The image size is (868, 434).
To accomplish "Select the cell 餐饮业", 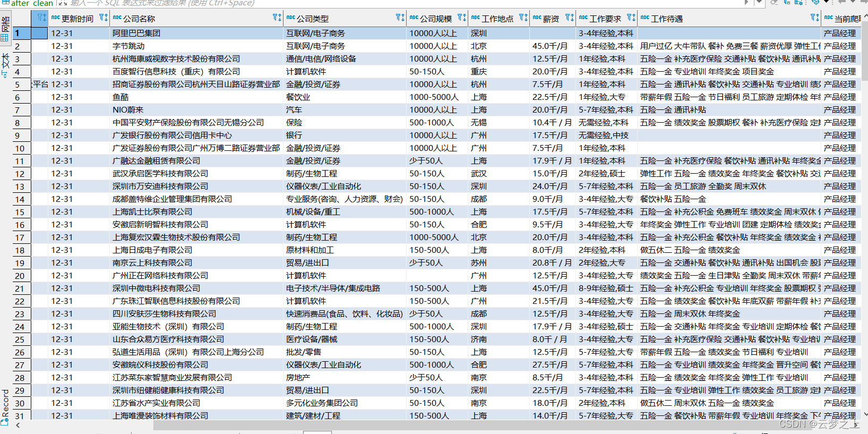I will (x=345, y=97).
